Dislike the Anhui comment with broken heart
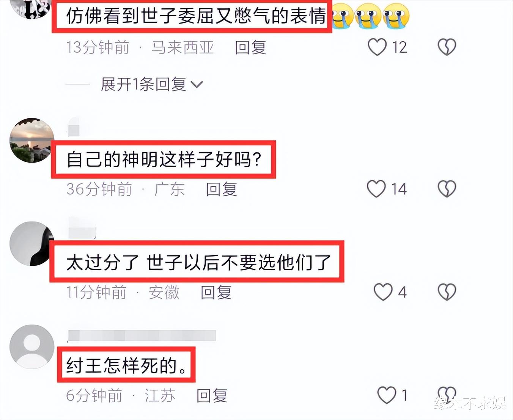 447,292
